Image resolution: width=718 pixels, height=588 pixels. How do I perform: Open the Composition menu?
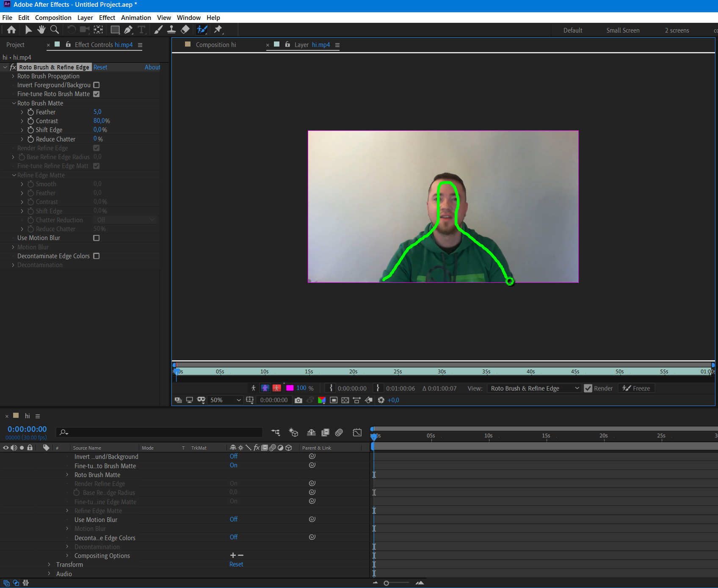point(53,18)
